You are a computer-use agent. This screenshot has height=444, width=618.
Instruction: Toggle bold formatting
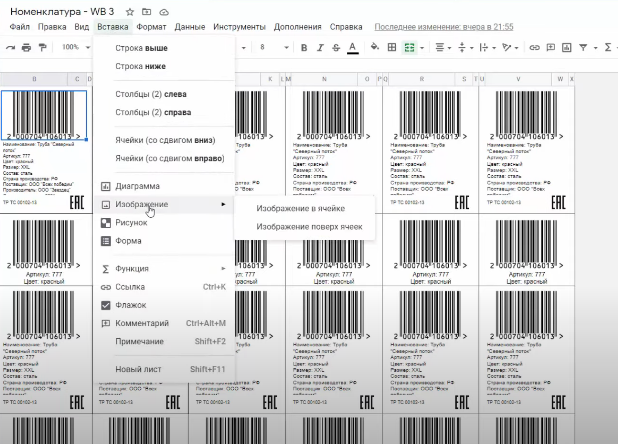(304, 48)
